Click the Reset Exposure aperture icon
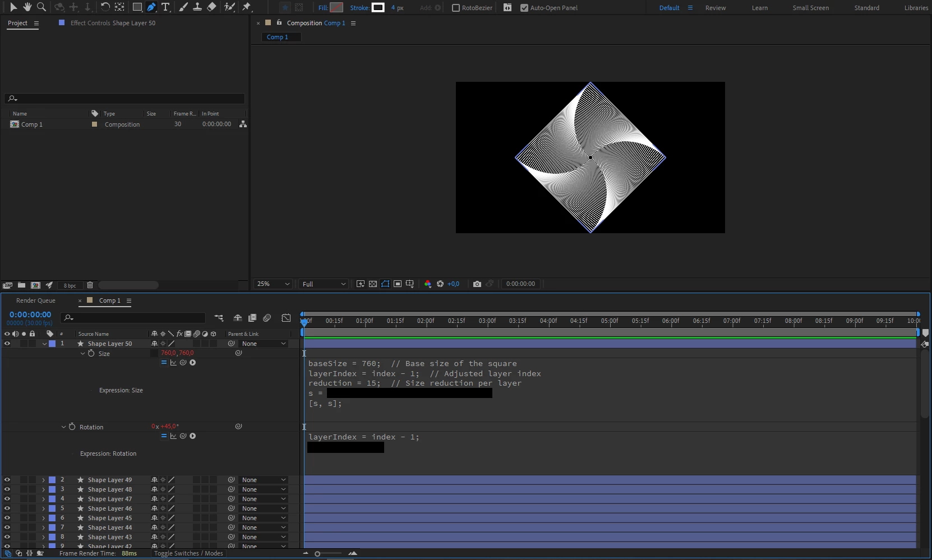 (x=440, y=284)
